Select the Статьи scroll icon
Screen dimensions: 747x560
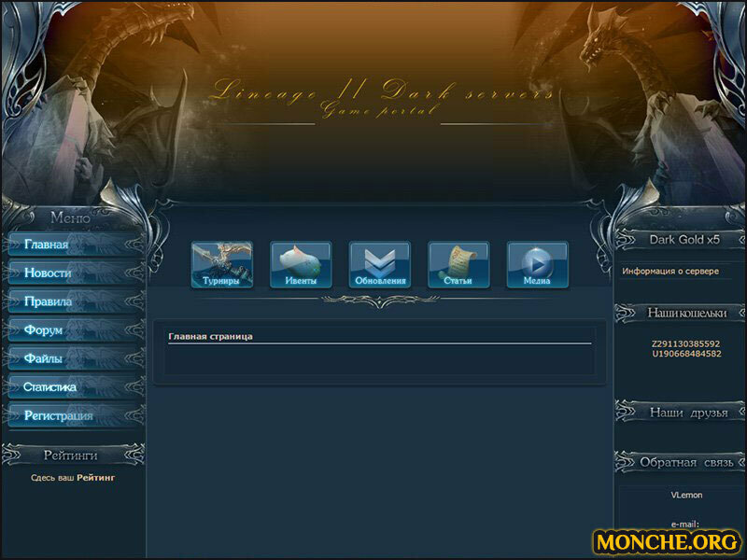pos(458,264)
